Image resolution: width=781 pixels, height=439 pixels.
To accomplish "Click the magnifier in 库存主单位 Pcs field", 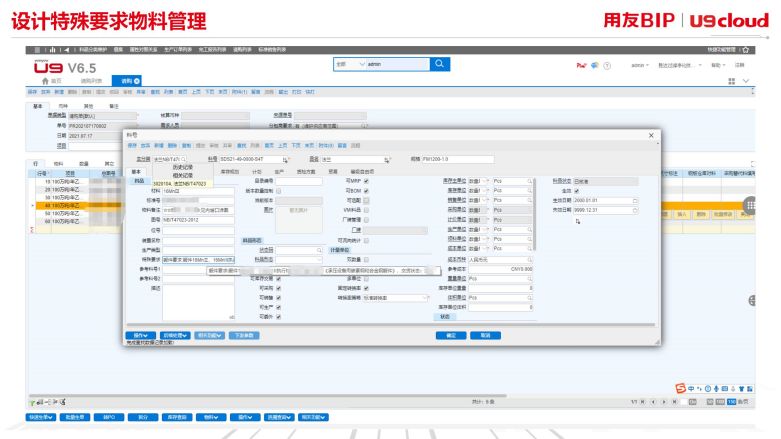I will [529, 181].
